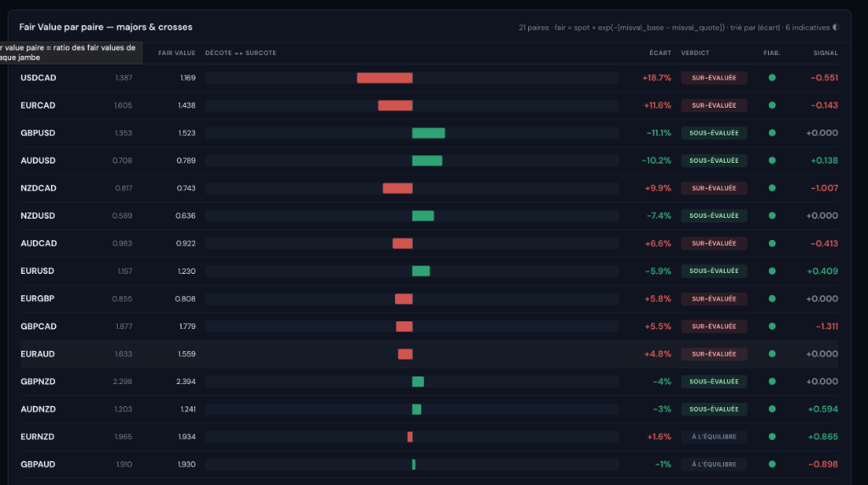This screenshot has height=485, width=868.
Task: Click GBPUSD's SOUS-ÉVALUÉE verdict badge
Action: [x=714, y=133]
